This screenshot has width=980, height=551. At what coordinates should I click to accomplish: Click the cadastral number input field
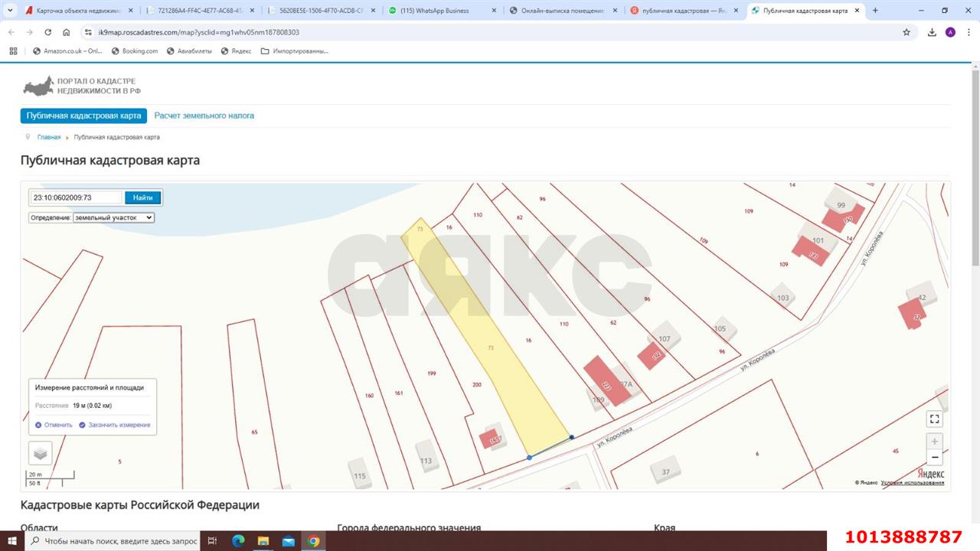tap(76, 197)
